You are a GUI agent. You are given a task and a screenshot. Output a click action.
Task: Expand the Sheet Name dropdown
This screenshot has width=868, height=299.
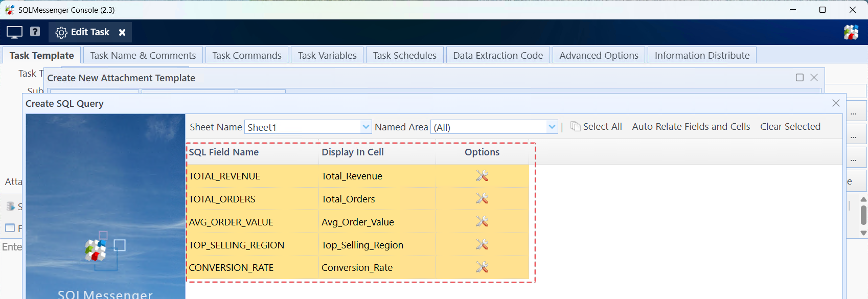[366, 127]
